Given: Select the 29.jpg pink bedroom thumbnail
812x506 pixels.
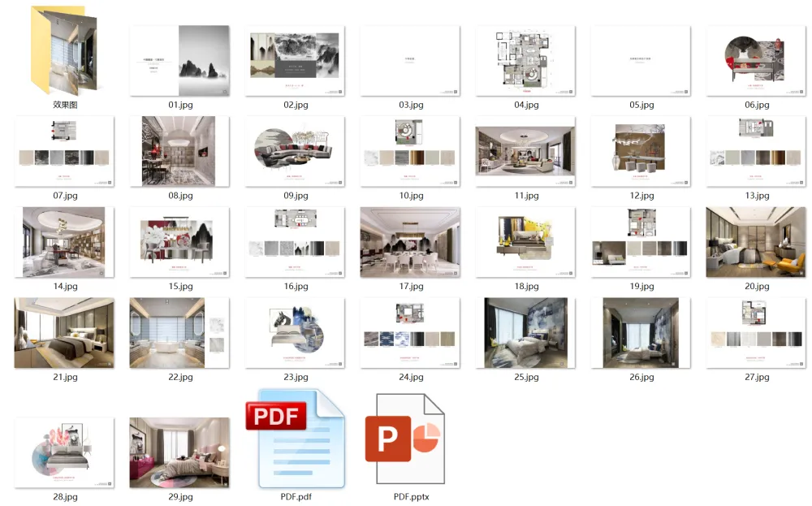Looking at the screenshot, I should click(179, 453).
